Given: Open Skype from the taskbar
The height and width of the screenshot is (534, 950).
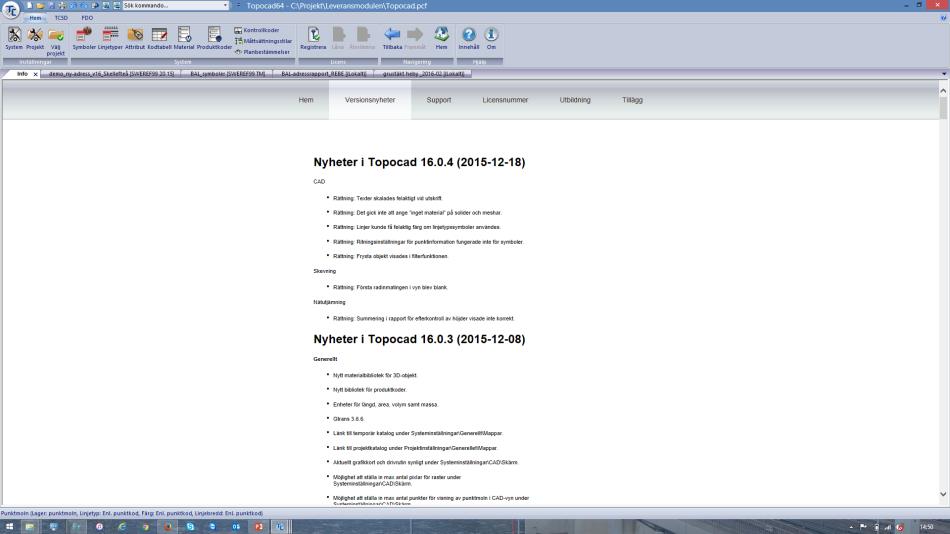Looking at the screenshot, I should coord(190,527).
